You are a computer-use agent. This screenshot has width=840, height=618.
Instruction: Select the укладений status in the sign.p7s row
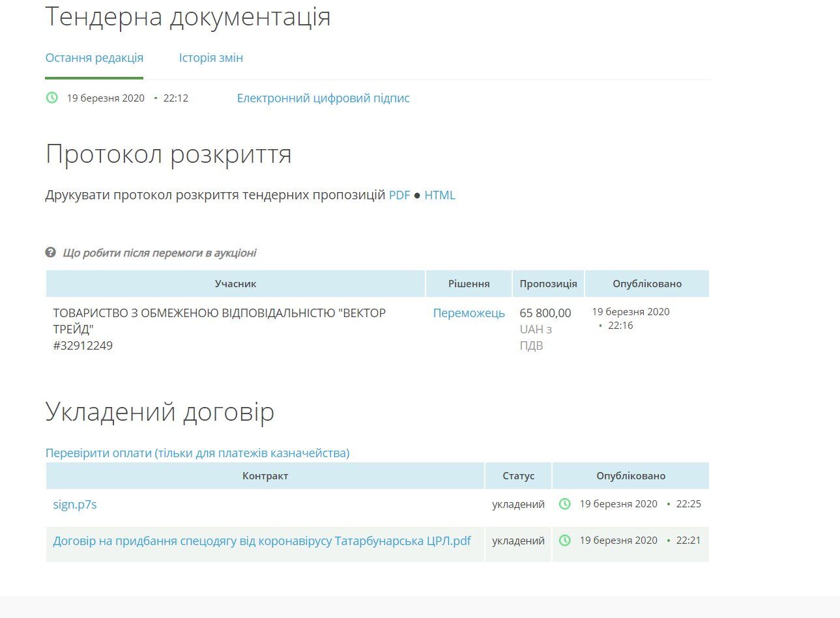(x=518, y=504)
